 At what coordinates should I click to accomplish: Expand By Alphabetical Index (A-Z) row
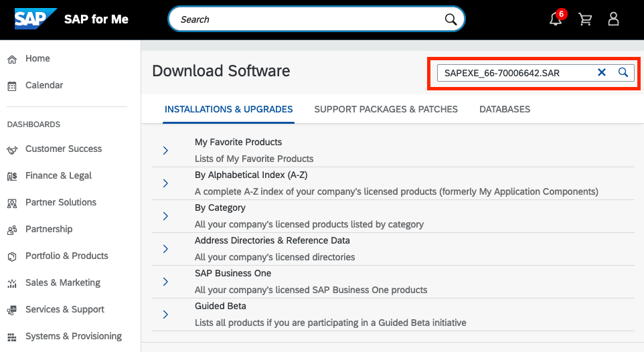coord(165,183)
